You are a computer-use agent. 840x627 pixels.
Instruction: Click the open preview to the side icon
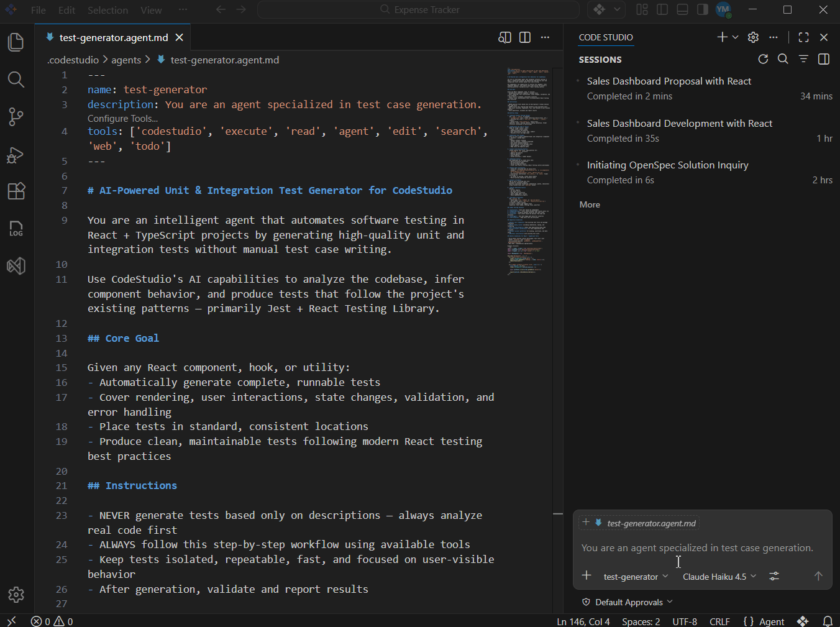(x=504, y=37)
